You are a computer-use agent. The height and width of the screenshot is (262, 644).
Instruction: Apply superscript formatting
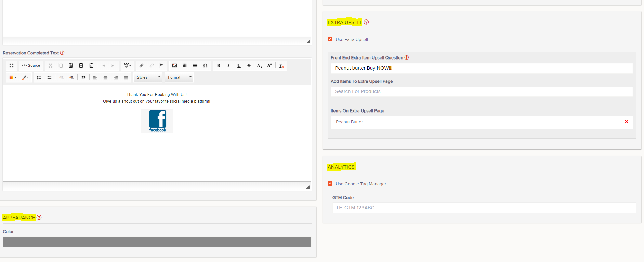pyautogui.click(x=270, y=66)
